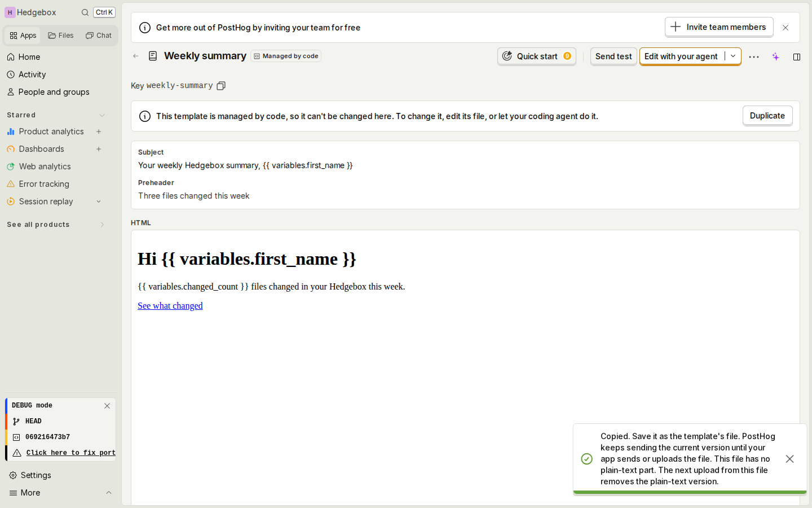Click Invite team members button
812x508 pixels.
point(719,27)
